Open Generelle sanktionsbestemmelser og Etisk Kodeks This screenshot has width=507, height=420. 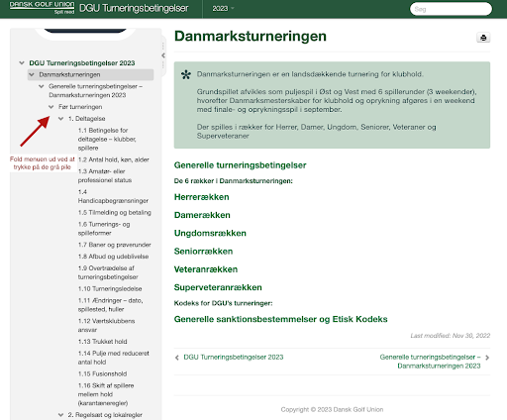tap(280, 319)
